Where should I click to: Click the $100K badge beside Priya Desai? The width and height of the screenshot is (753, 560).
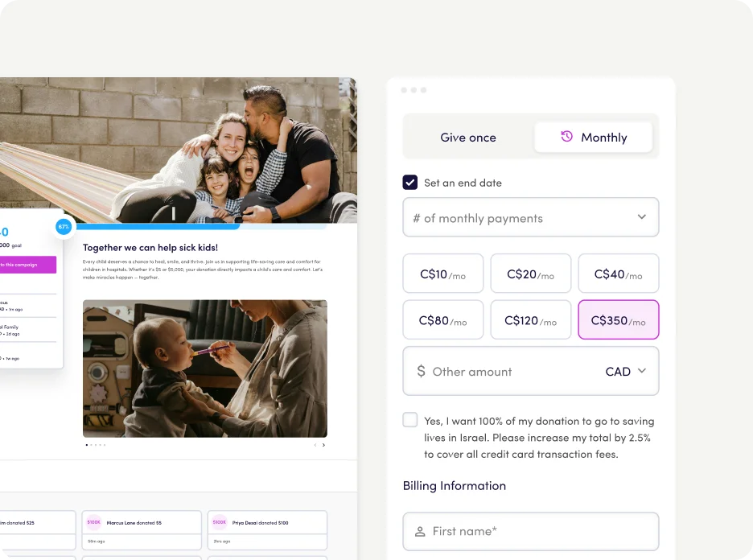(220, 522)
